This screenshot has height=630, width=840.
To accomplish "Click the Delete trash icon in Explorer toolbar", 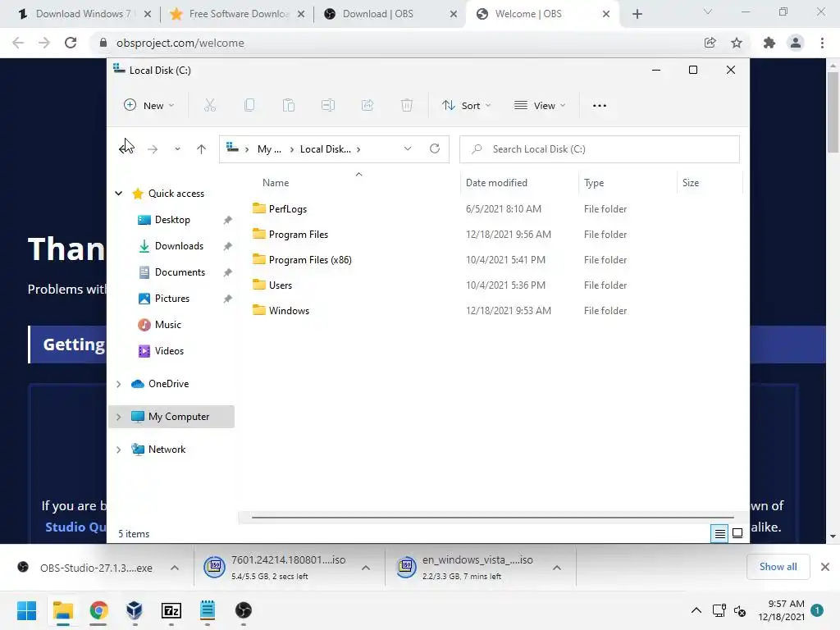I will tap(407, 106).
